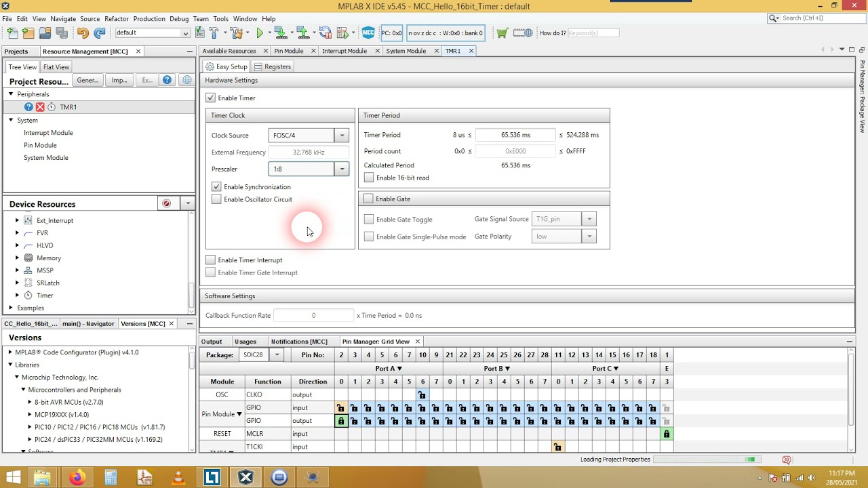
Task: Click the Windows Start button
Action: point(13,478)
